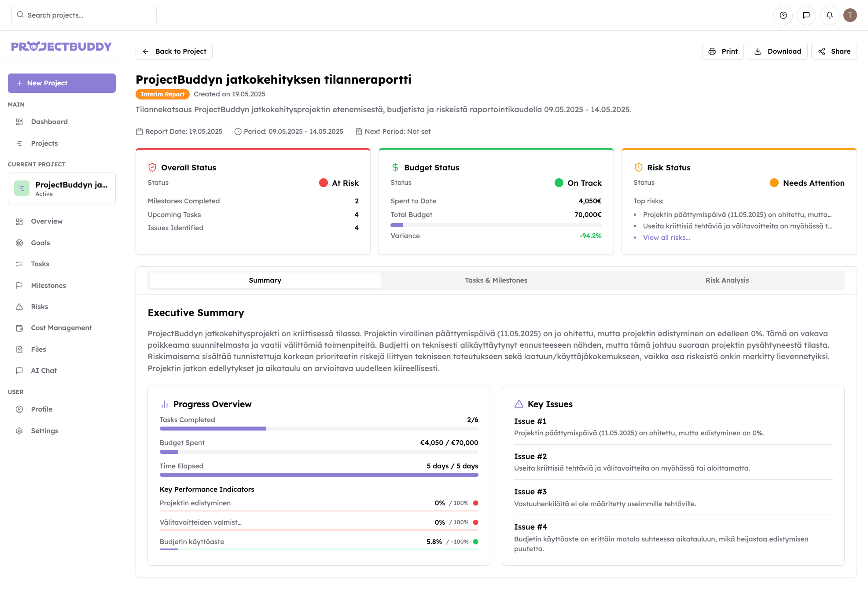Click the Overview icon in sidebar
This screenshot has height=589, width=868.
[19, 221]
